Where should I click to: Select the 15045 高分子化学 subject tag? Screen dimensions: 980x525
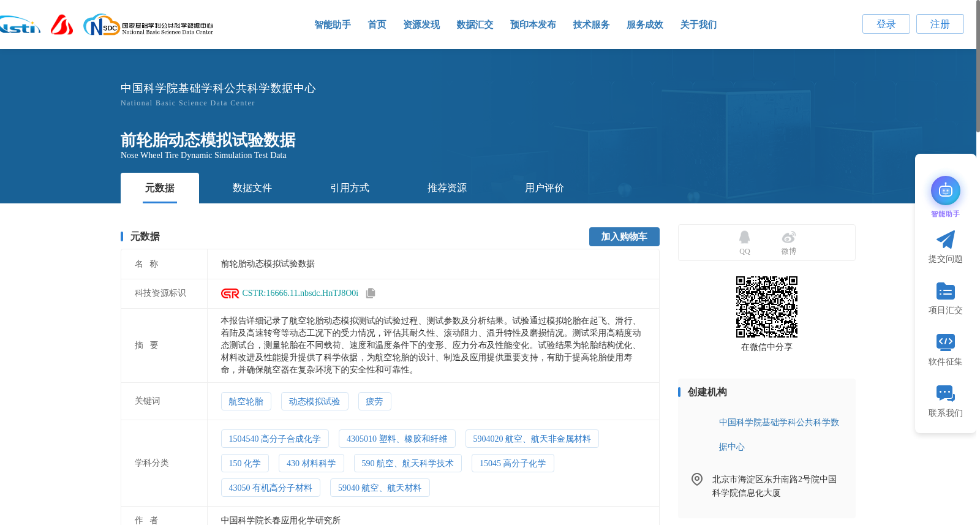click(513, 463)
